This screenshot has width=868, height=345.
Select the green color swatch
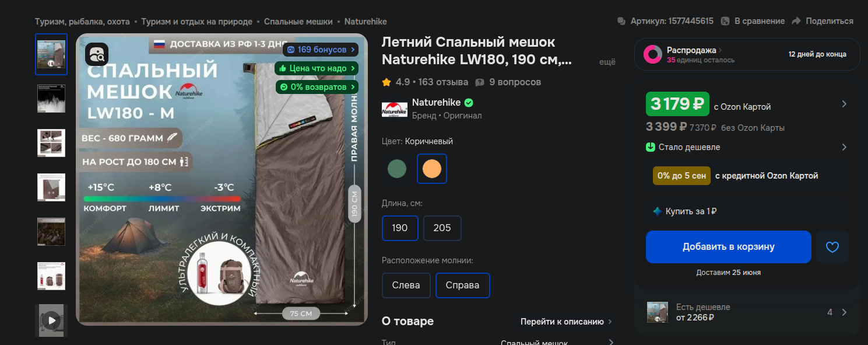(x=397, y=169)
